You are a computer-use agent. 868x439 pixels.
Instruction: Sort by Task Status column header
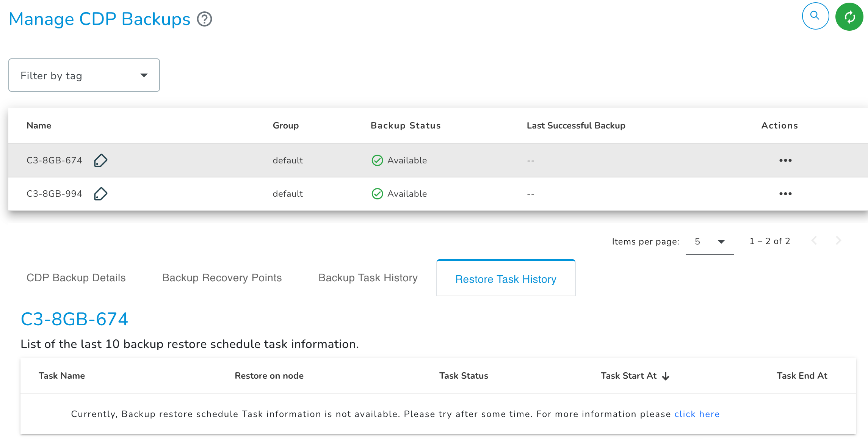[x=463, y=376]
